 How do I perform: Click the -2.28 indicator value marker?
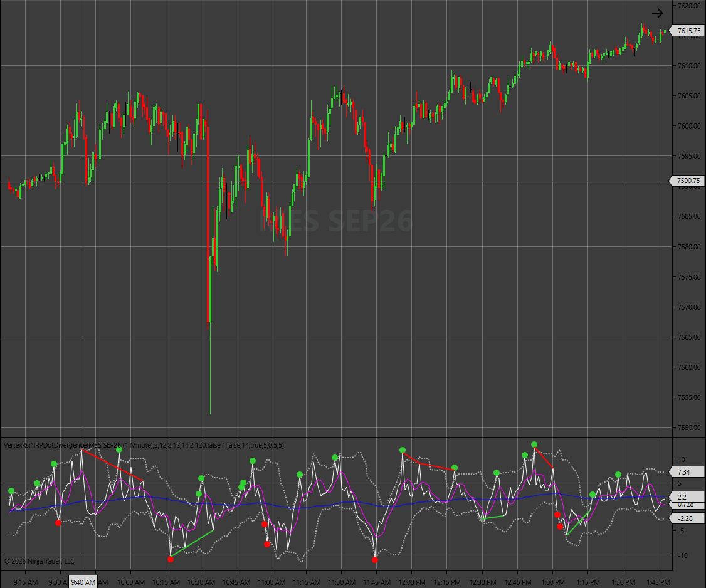687,518
